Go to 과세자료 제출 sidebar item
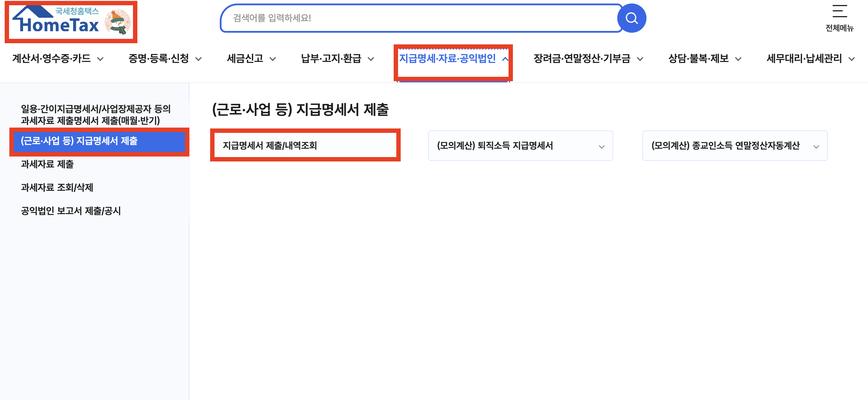 point(47,164)
